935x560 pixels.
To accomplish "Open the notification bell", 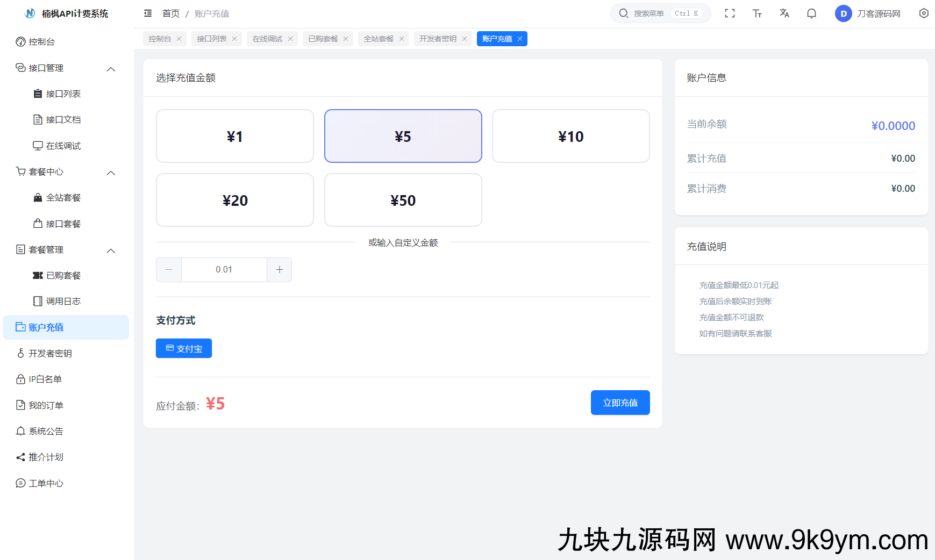I will click(811, 13).
